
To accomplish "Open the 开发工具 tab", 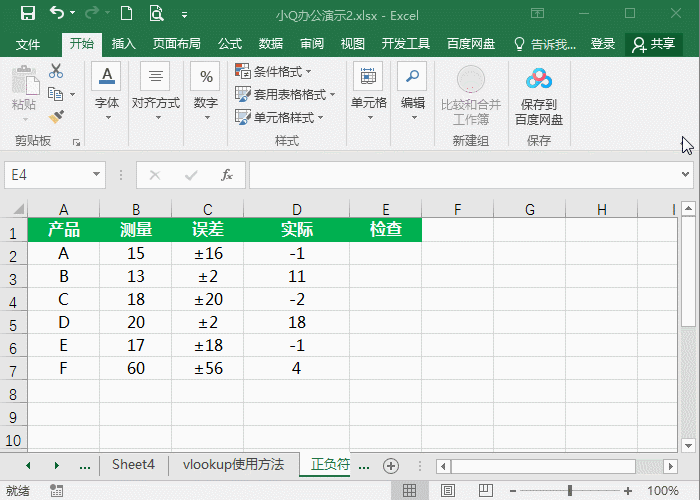I will pyautogui.click(x=406, y=44).
